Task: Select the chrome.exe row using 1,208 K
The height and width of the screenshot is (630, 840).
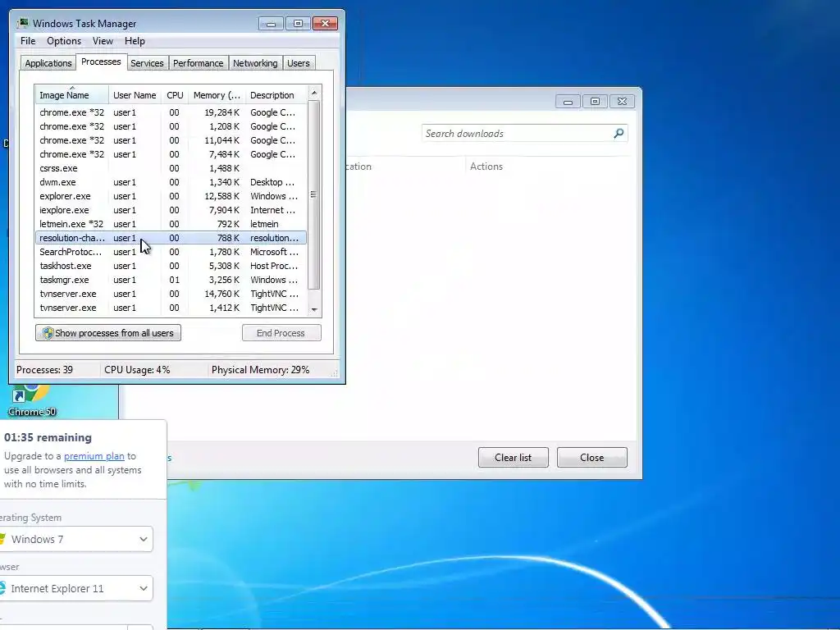Action: pos(171,126)
